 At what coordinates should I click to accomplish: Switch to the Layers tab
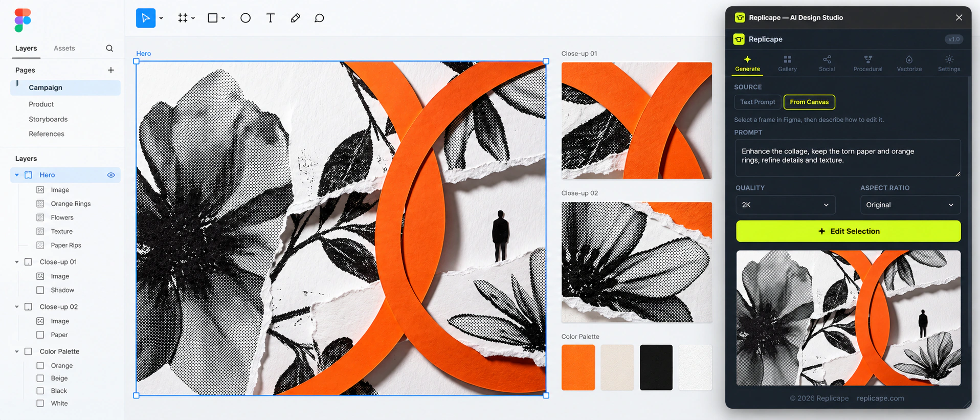click(x=26, y=48)
